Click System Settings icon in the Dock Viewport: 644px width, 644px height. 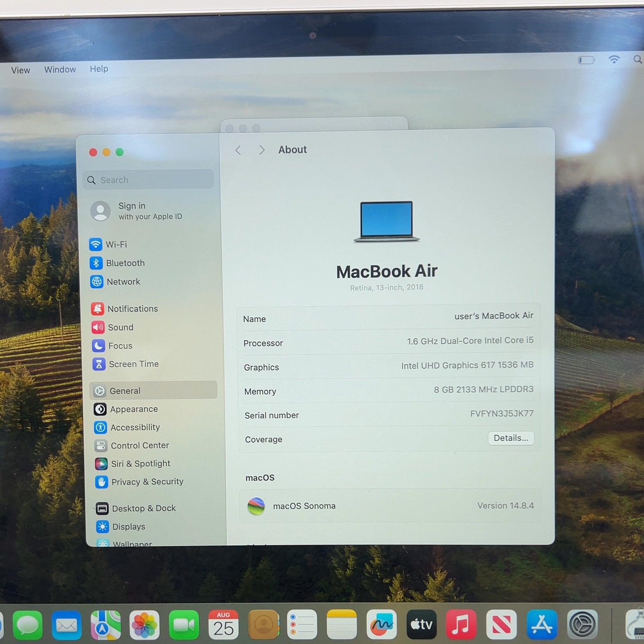coord(583,624)
